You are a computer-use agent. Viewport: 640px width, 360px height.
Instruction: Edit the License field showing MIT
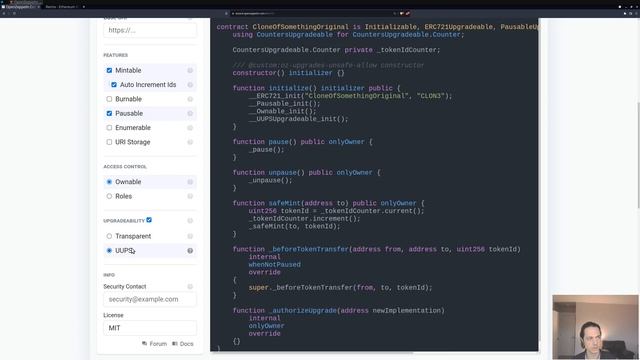tap(150, 328)
